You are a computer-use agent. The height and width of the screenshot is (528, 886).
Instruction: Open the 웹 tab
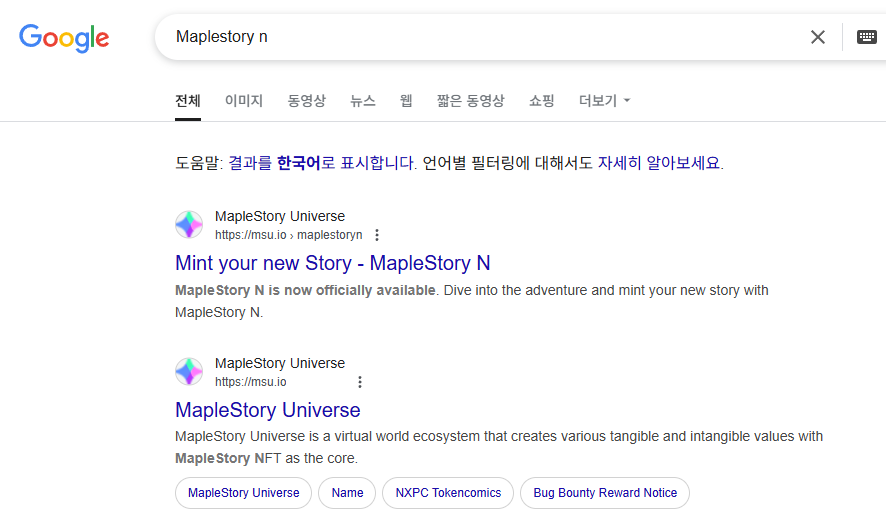(x=406, y=101)
